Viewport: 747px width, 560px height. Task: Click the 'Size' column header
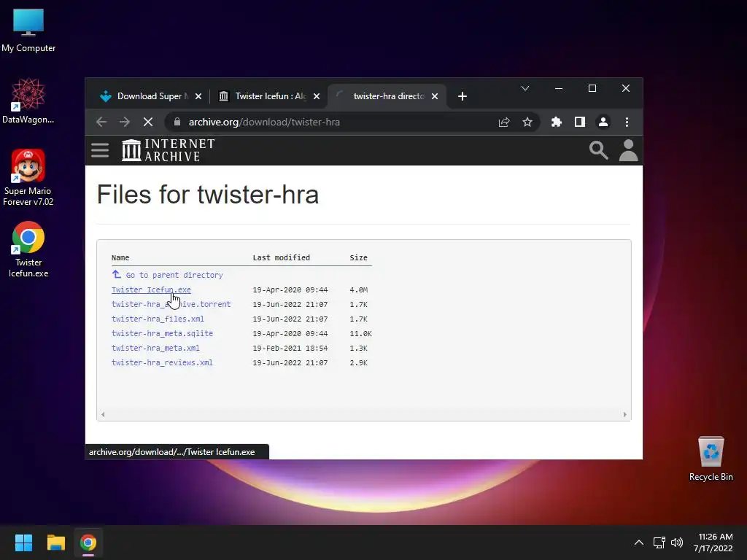point(358,257)
